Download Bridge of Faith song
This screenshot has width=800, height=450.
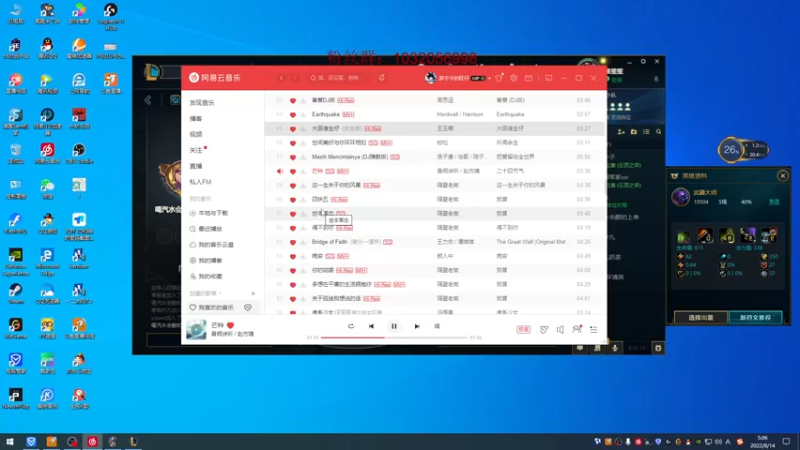(x=303, y=242)
